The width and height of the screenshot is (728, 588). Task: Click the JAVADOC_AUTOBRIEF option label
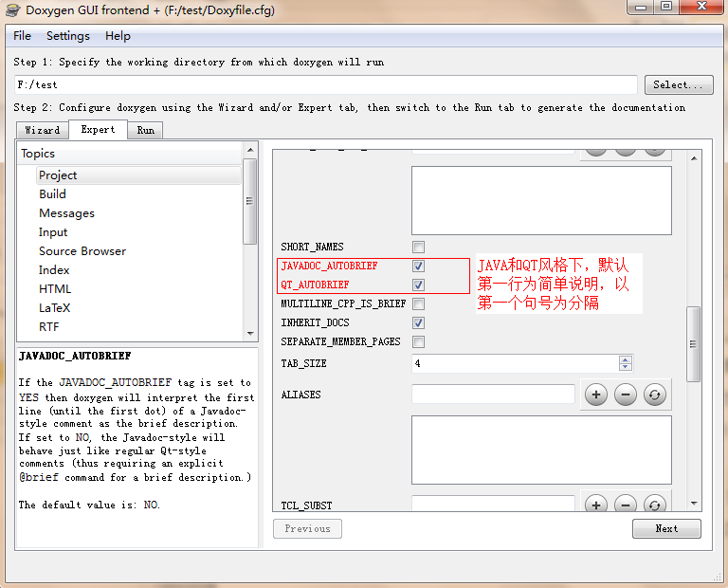point(329,266)
